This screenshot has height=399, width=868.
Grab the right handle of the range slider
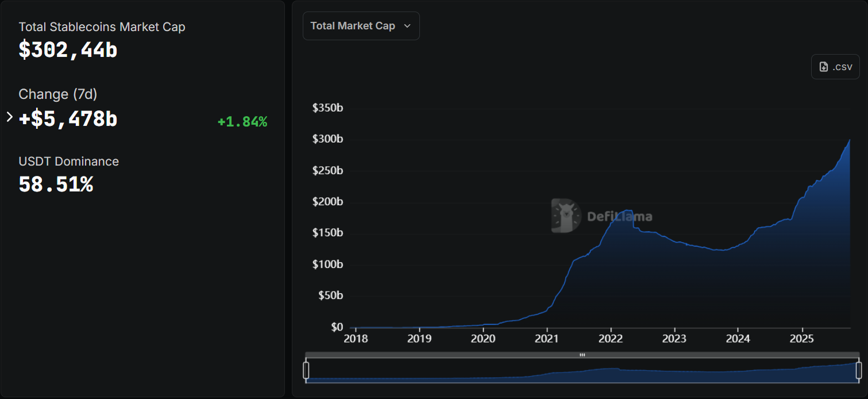[x=859, y=370]
